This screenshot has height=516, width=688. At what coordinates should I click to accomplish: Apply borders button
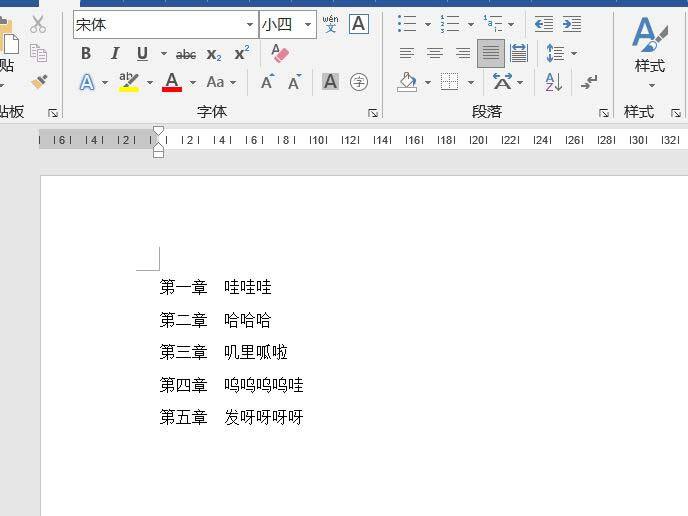[x=450, y=82]
